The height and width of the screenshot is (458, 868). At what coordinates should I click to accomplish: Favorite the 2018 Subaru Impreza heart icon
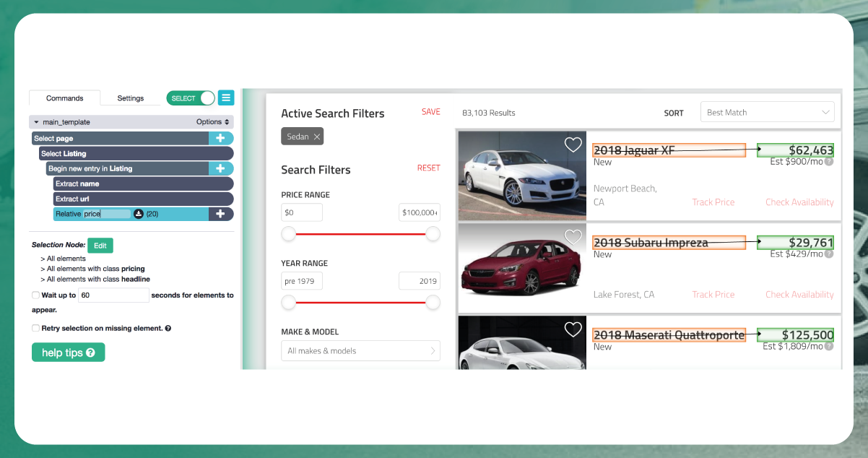click(x=573, y=237)
